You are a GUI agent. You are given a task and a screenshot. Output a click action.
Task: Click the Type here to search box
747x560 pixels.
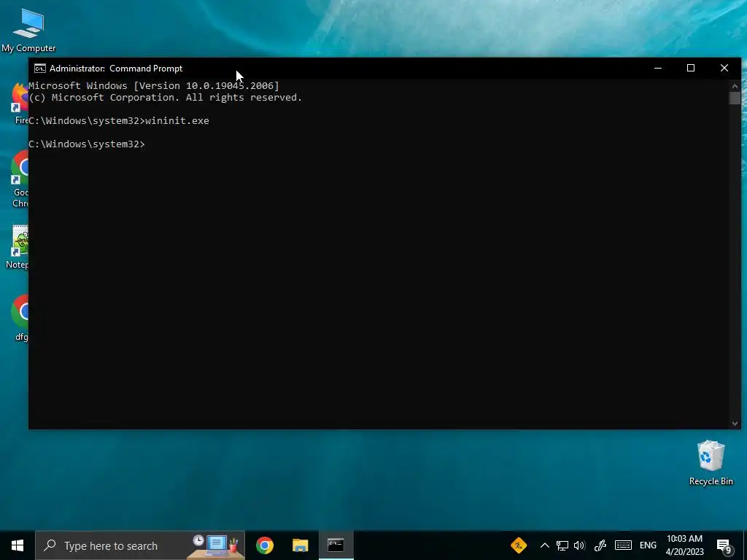[x=140, y=545]
